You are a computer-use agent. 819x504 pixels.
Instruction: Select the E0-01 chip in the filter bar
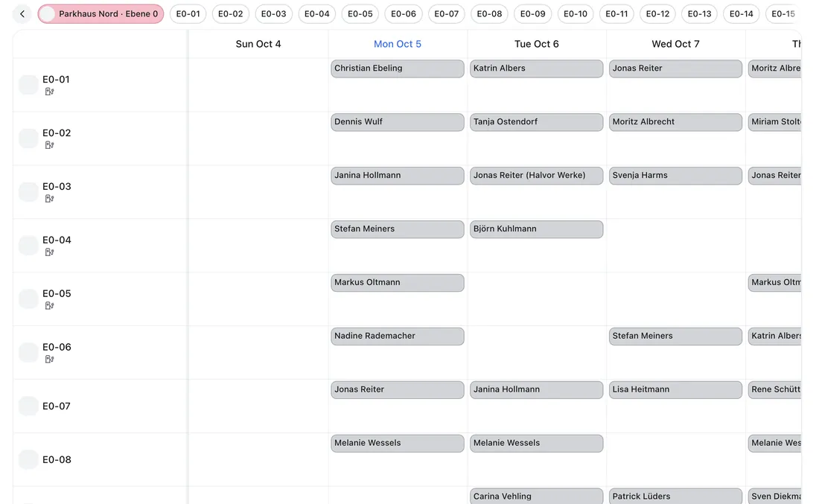click(x=188, y=14)
